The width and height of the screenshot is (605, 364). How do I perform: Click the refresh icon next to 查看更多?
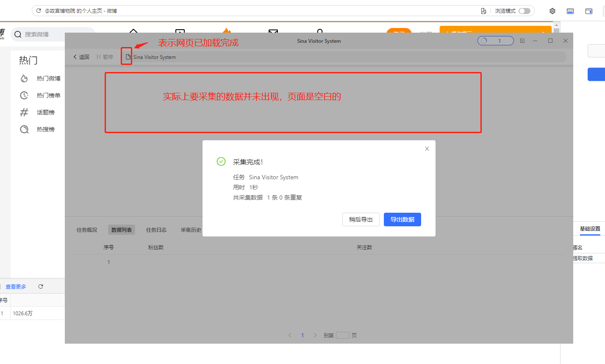point(41,286)
